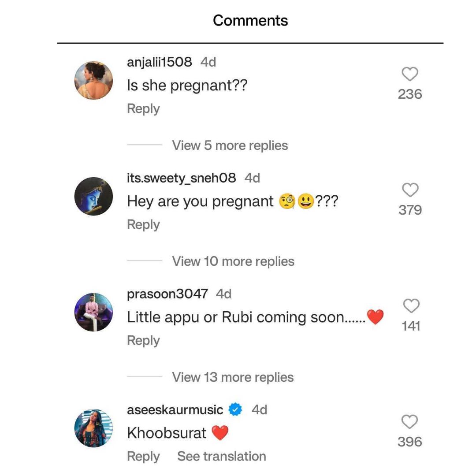Open the anjalii1508 username link
476x476 pixels.
pos(160,62)
